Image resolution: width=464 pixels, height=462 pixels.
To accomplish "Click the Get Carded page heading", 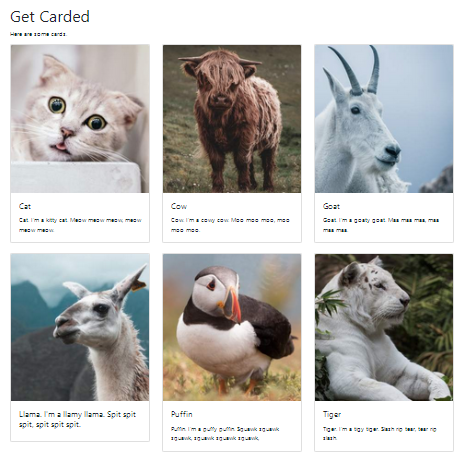I will (x=50, y=16).
